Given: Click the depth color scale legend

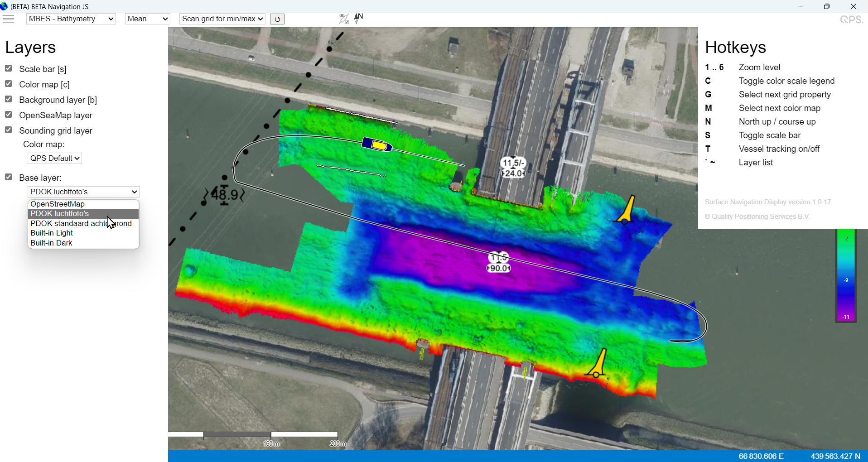Looking at the screenshot, I should [845, 276].
